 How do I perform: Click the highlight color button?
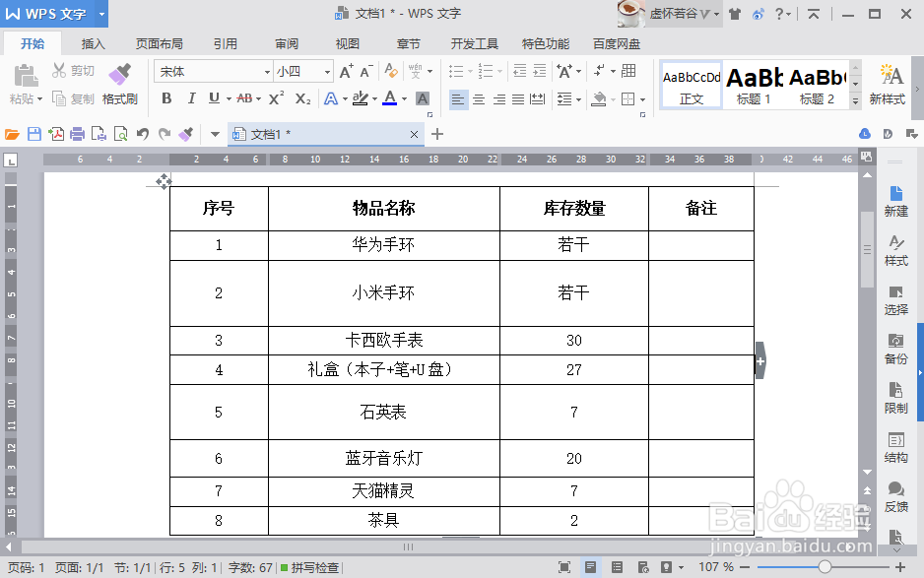(361, 98)
